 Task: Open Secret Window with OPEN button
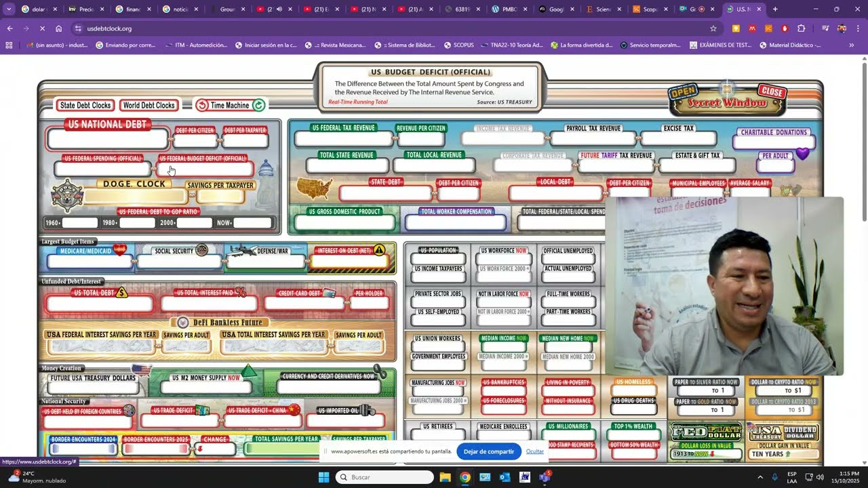pos(683,91)
